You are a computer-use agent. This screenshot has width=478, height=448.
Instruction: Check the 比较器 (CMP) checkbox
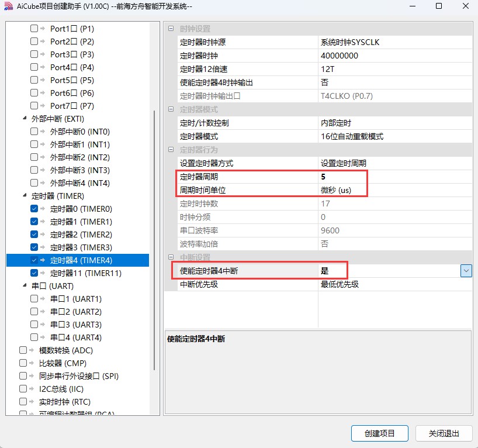pos(23,363)
